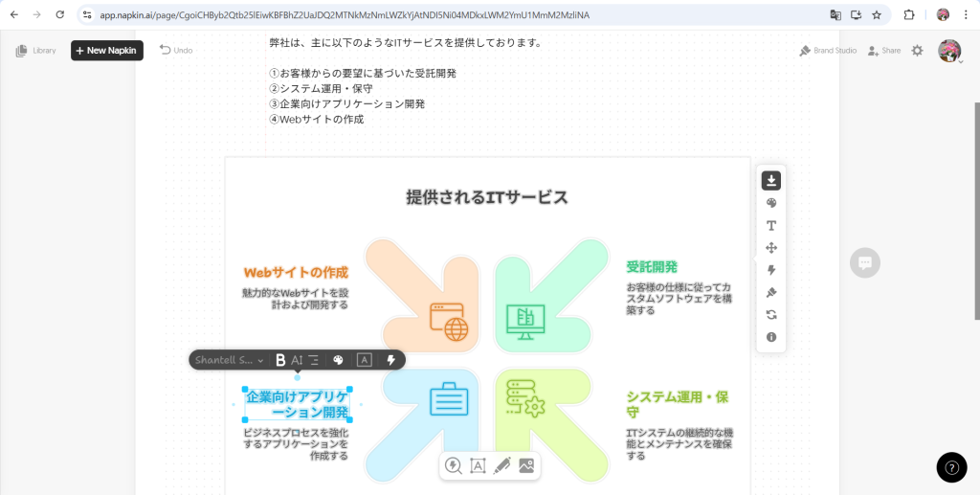980x495 pixels.
Task: Click the insert image icon in bottom toolbar
Action: tap(525, 465)
